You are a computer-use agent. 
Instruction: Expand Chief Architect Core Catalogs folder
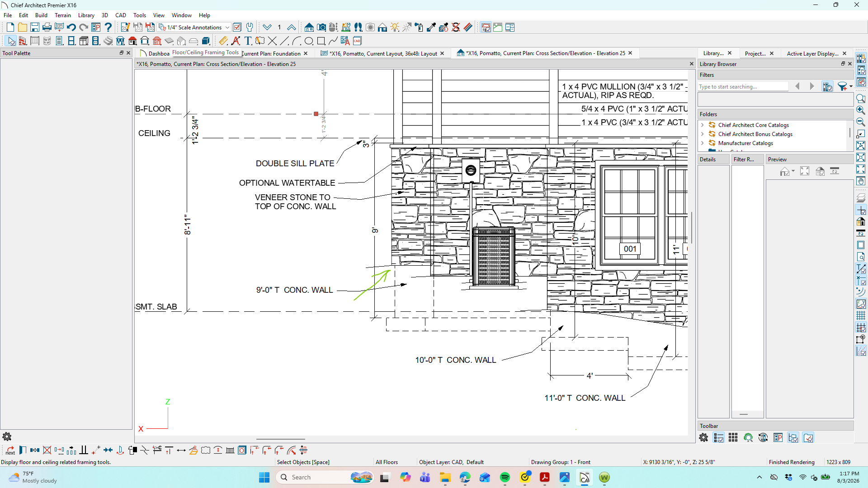[703, 125]
